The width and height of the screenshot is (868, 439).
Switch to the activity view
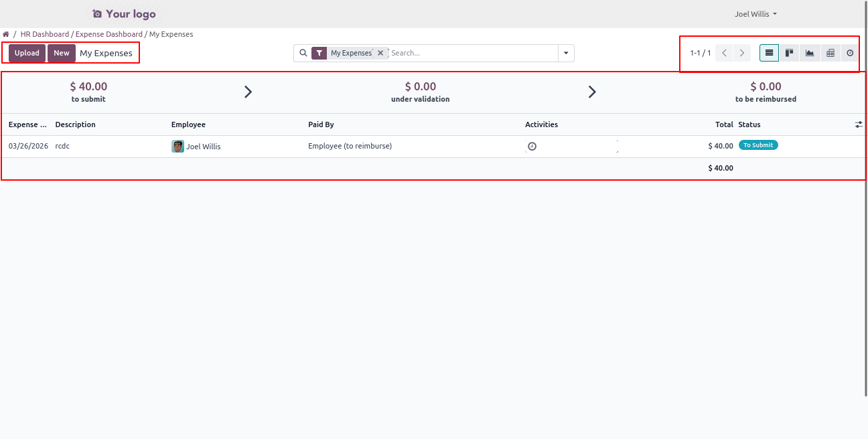pyautogui.click(x=850, y=53)
